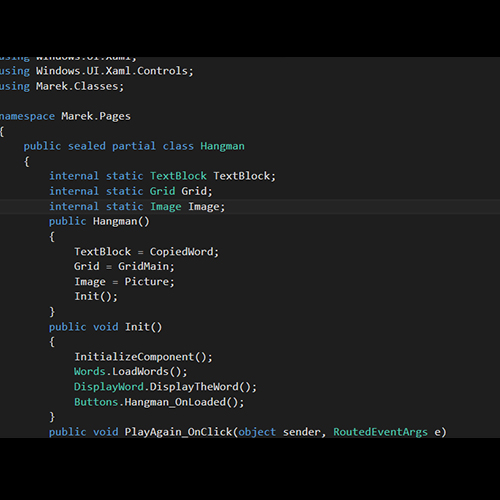Click 'Picture' in the Image assignment
This screenshot has height=500, width=500.
147,282
